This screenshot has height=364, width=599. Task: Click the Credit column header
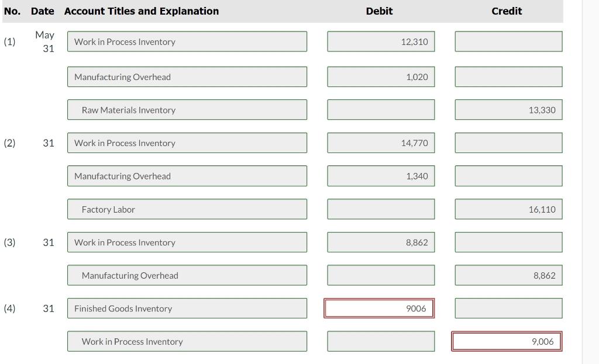(507, 11)
